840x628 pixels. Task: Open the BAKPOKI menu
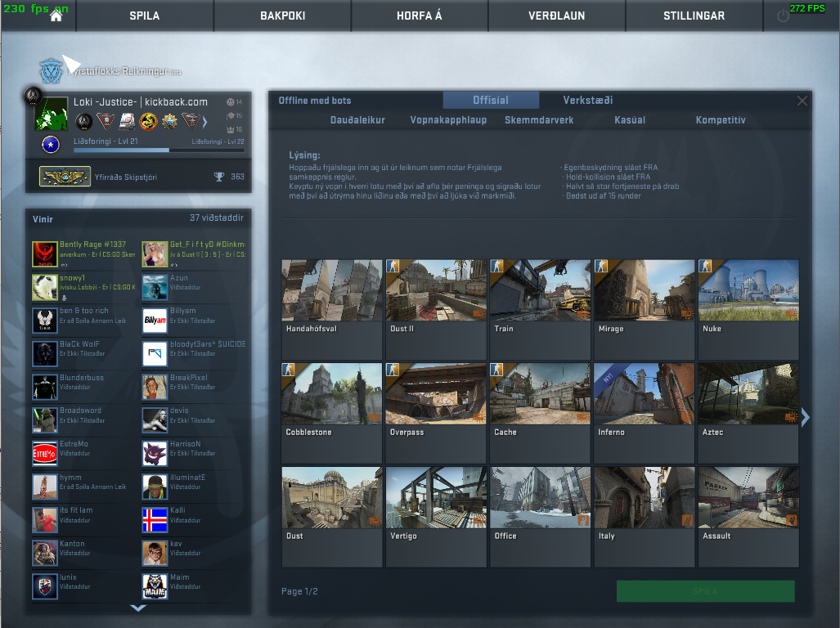(281, 15)
